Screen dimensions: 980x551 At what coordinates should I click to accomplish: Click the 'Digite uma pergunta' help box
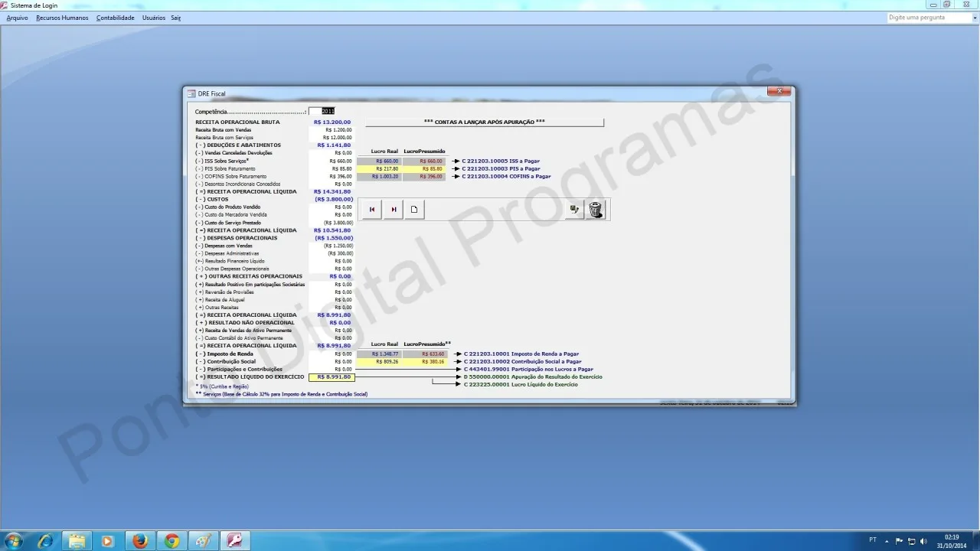point(928,18)
